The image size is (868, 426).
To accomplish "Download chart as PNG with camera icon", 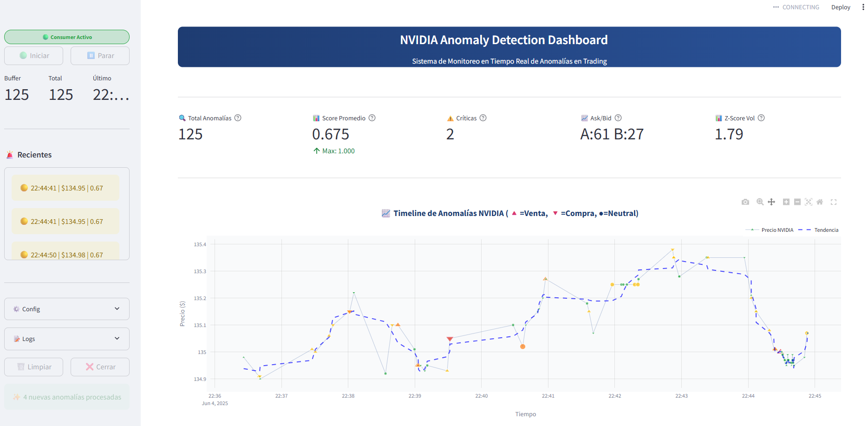I will point(745,202).
